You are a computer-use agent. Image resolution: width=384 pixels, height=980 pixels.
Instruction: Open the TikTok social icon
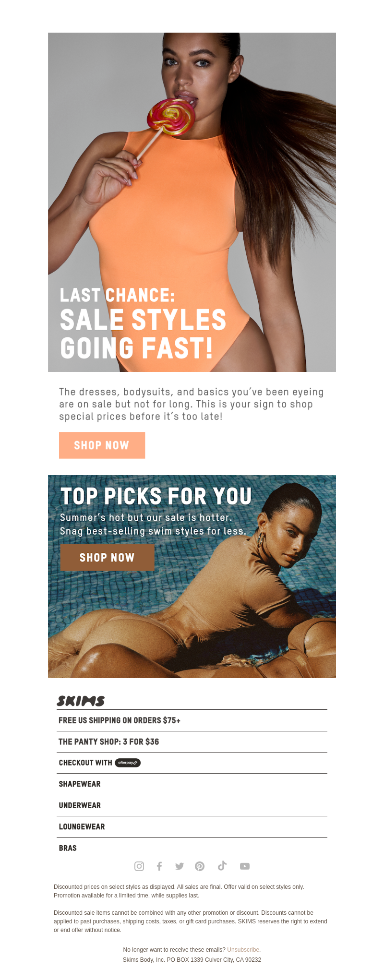[222, 865]
